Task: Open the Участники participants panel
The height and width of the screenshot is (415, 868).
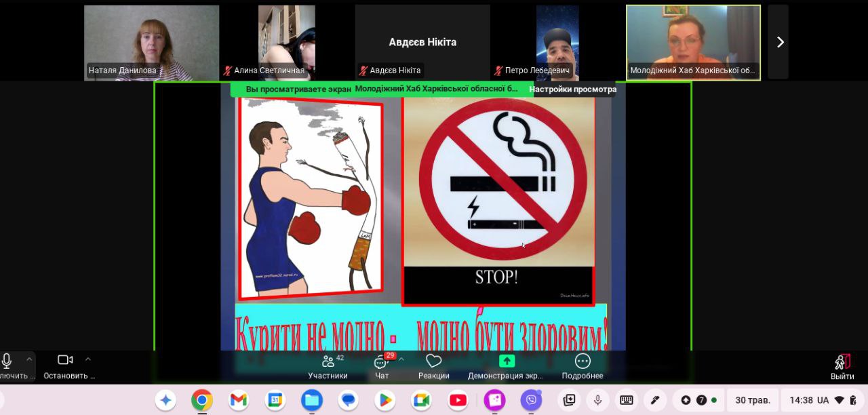Action: [x=328, y=366]
